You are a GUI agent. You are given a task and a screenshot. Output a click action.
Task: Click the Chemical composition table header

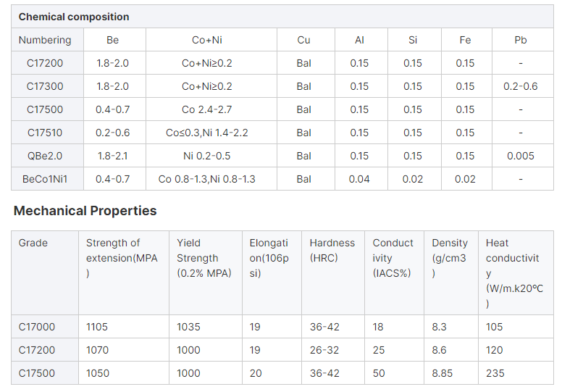(74, 17)
